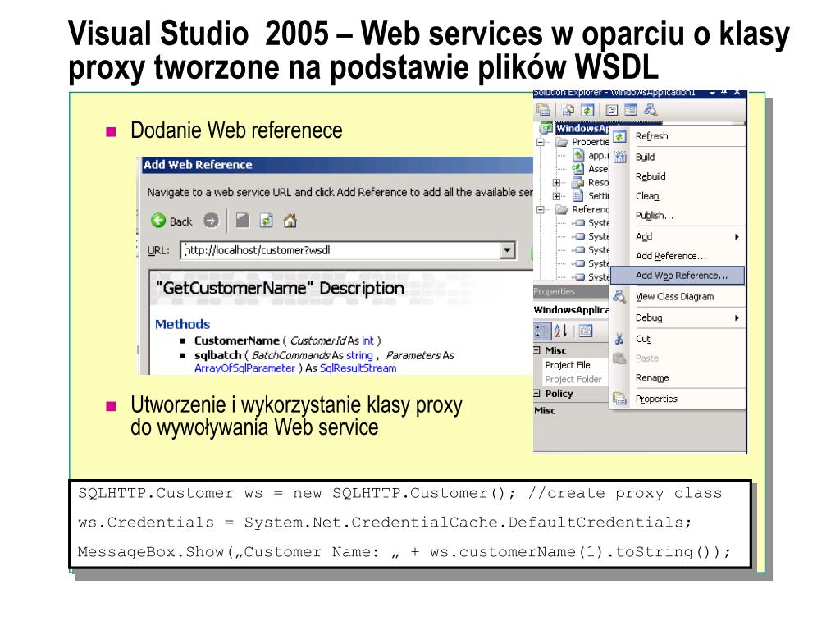Open the Debug submenu arrow

click(737, 318)
